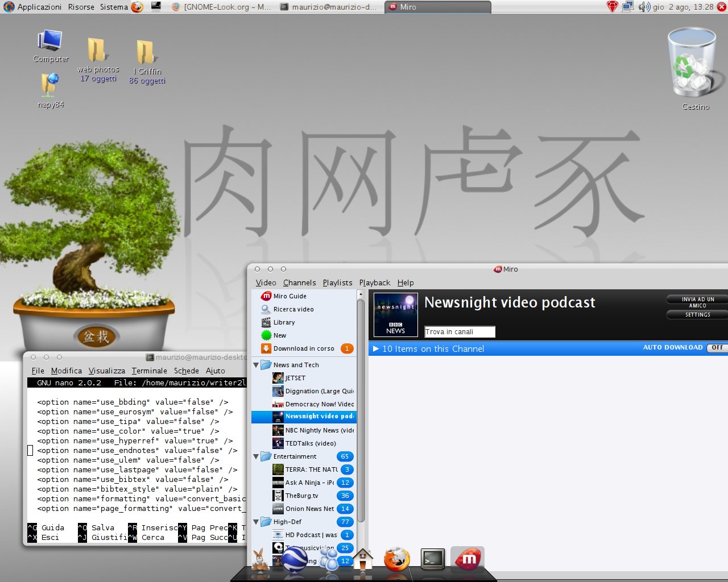Open napy84 network folder icon

[x=51, y=90]
